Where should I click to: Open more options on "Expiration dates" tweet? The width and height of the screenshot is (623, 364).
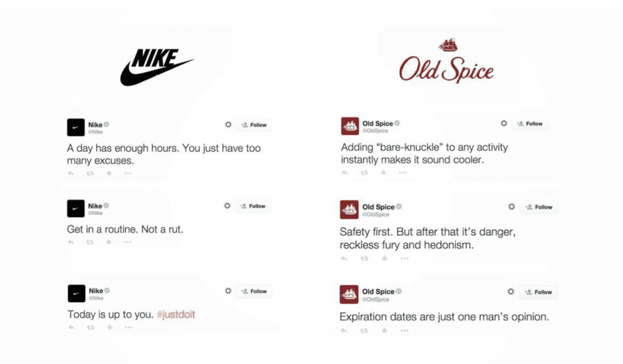coord(405,331)
